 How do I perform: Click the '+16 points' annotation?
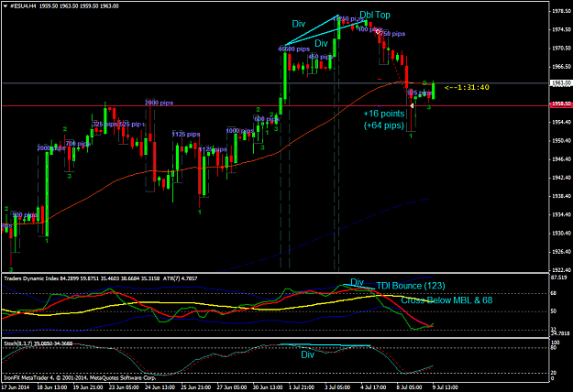pyautogui.click(x=384, y=114)
